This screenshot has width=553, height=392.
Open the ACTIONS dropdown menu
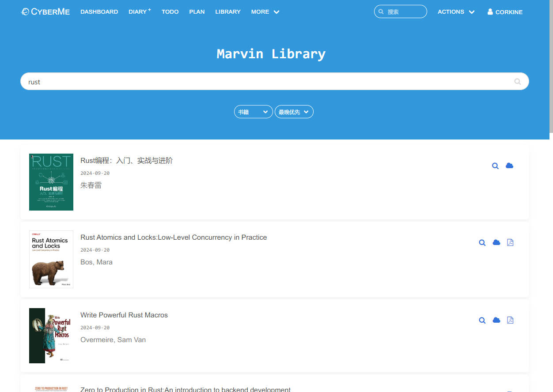[456, 12]
